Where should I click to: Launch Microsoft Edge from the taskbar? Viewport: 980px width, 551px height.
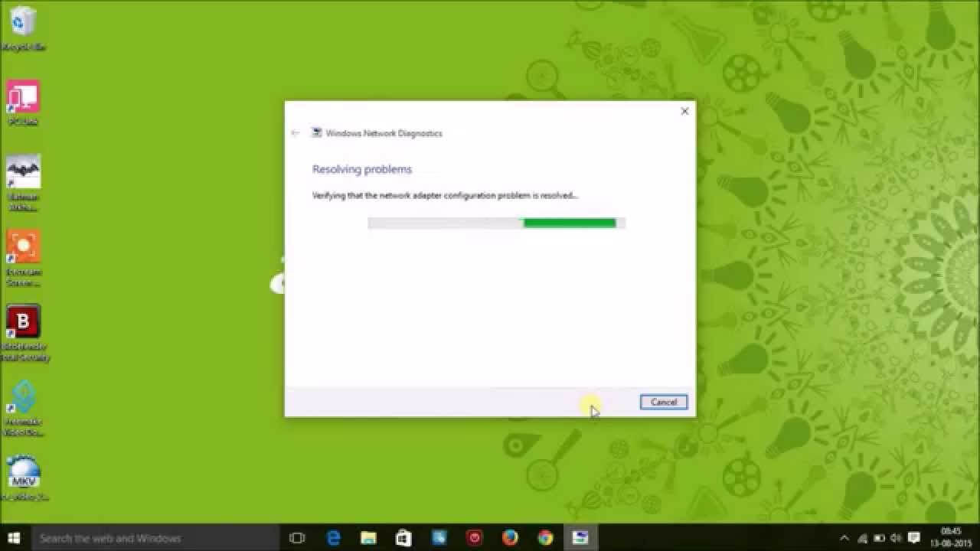333,538
